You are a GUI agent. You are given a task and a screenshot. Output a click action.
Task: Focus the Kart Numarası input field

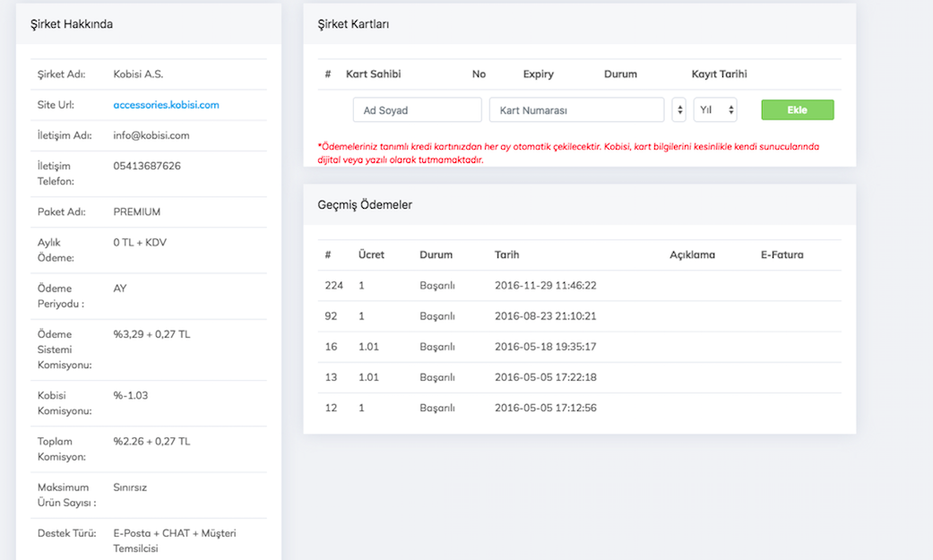coord(576,110)
